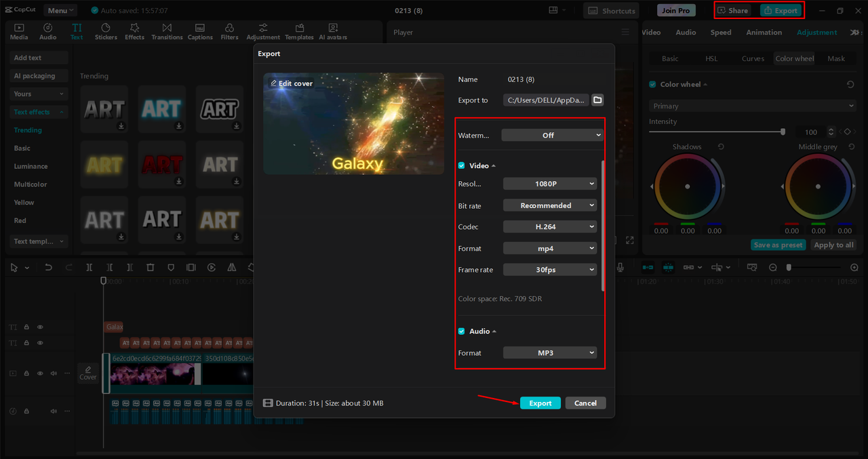Open the video Format dropdown showing mp4

point(550,248)
